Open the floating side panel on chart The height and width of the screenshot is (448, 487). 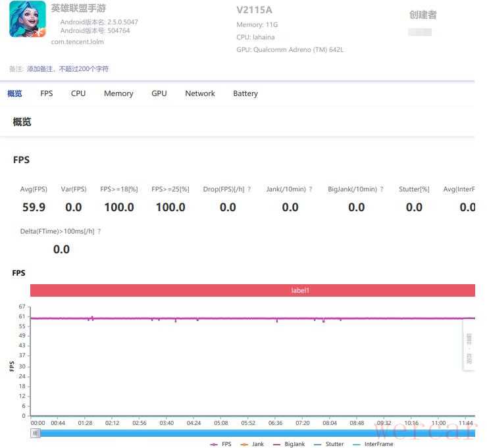tap(469, 347)
